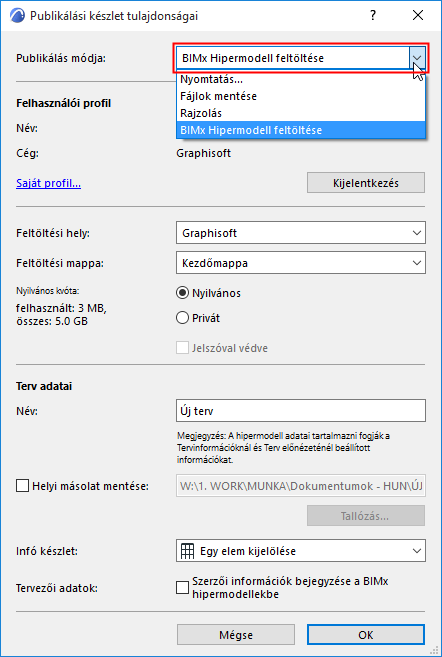Viewport: 442px width, 657px height.
Task: Click into the Terv adatai Név field
Action: (x=301, y=411)
